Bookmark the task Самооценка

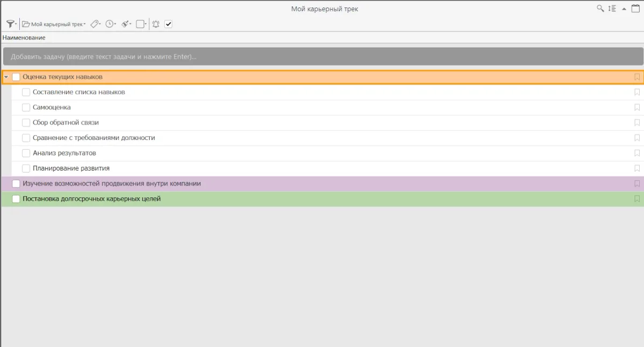click(637, 107)
